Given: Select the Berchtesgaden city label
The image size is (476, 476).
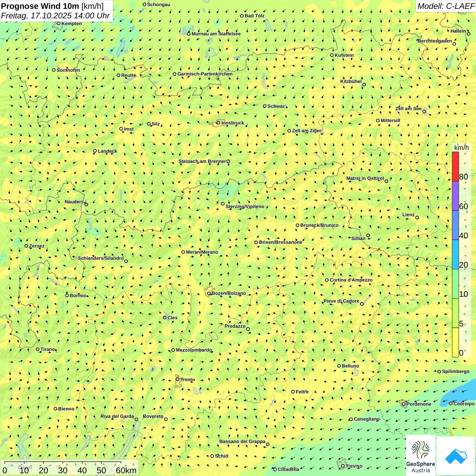Looking at the screenshot, I should (435, 41).
